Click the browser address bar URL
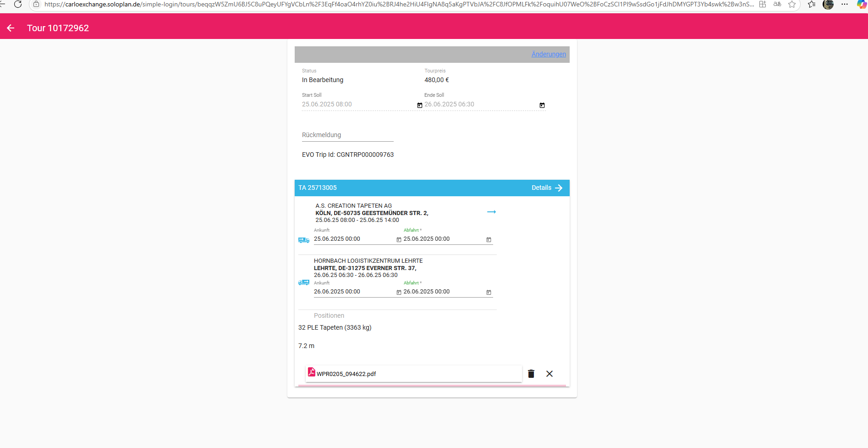 (x=399, y=4)
